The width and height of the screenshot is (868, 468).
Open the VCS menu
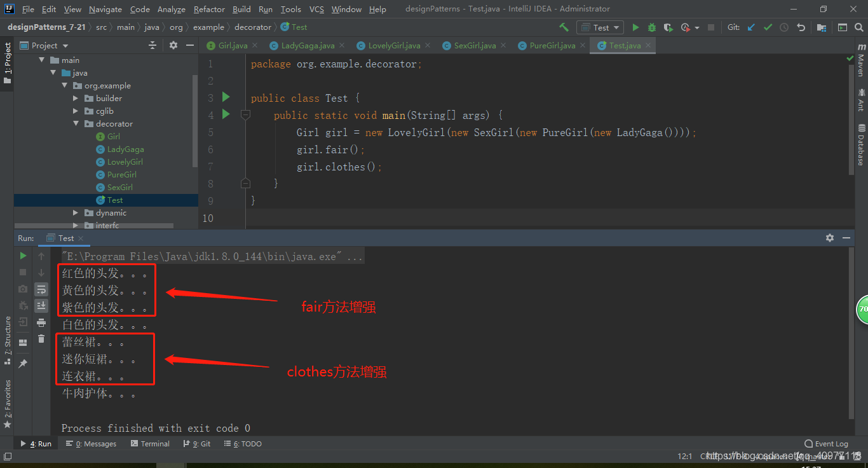[316, 9]
